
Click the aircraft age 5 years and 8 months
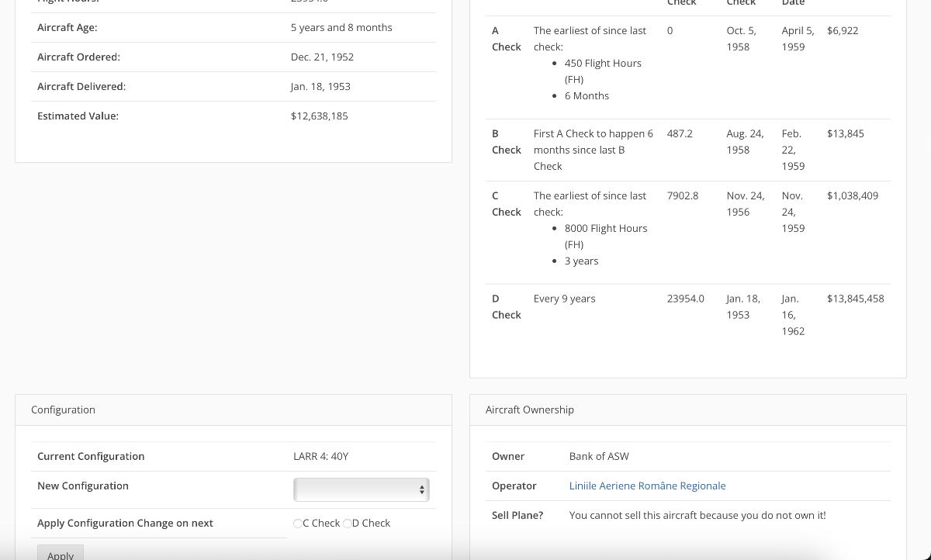pos(341,28)
